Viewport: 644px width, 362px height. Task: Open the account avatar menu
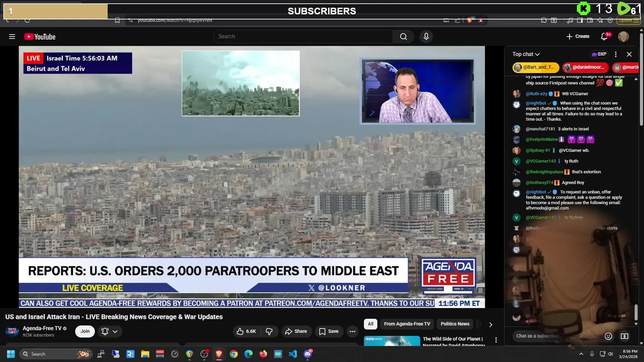point(623,36)
